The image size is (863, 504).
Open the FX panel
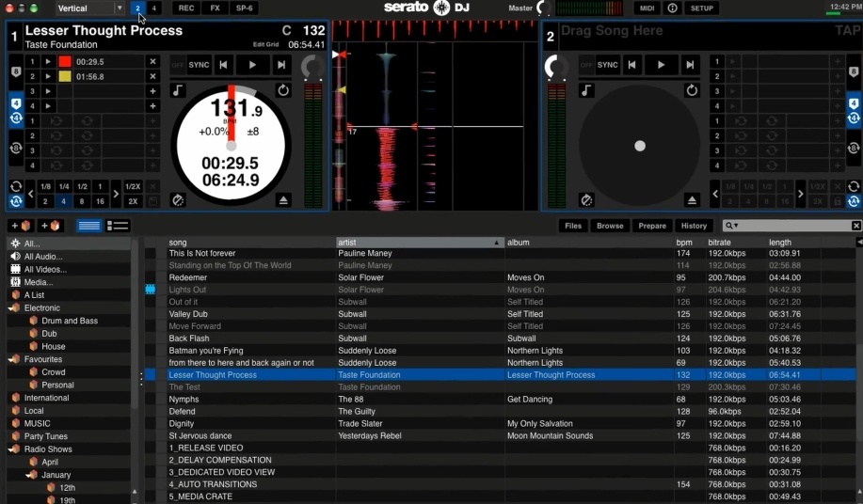pos(216,8)
